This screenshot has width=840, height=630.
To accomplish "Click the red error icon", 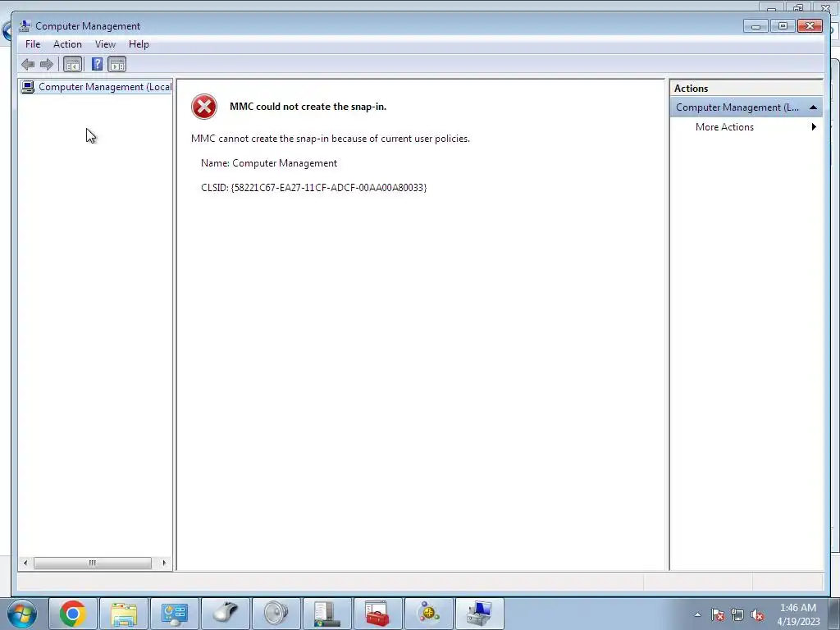I will point(204,107).
